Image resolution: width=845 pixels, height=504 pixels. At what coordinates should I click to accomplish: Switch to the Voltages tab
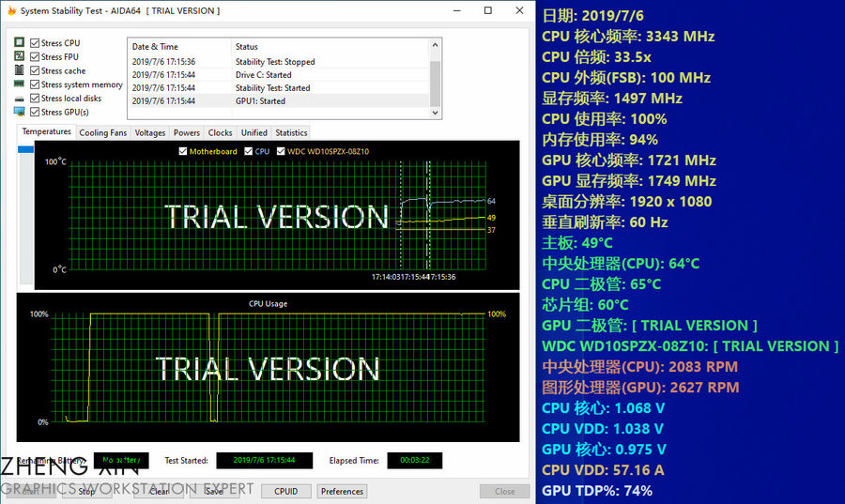tap(150, 132)
